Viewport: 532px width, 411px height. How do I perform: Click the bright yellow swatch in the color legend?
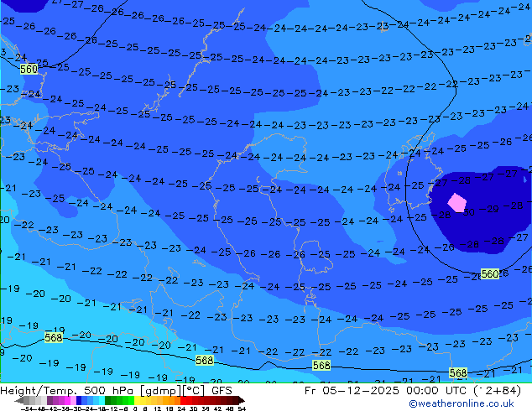[x=137, y=400]
